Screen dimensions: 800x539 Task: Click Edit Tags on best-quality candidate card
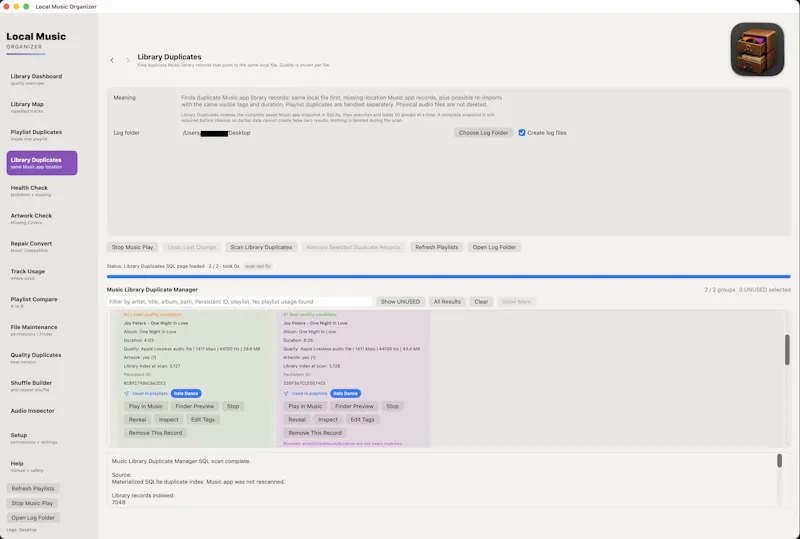(x=362, y=420)
